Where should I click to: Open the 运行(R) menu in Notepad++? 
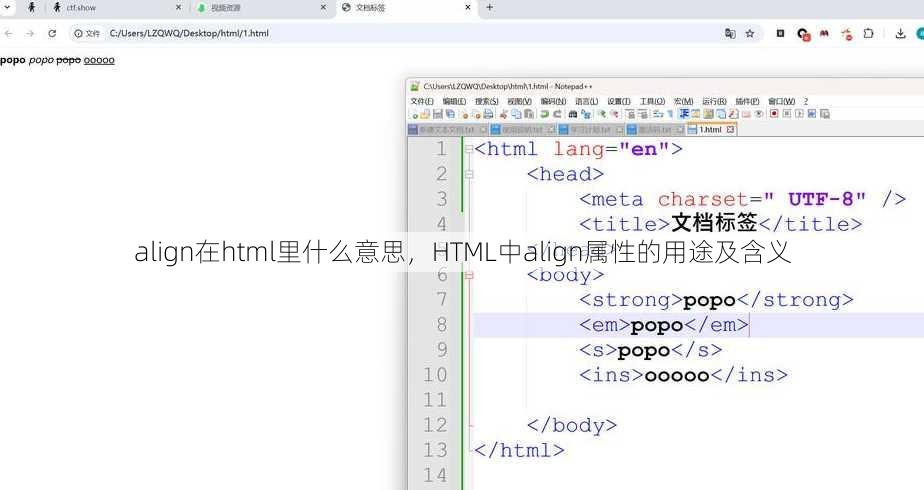click(714, 101)
